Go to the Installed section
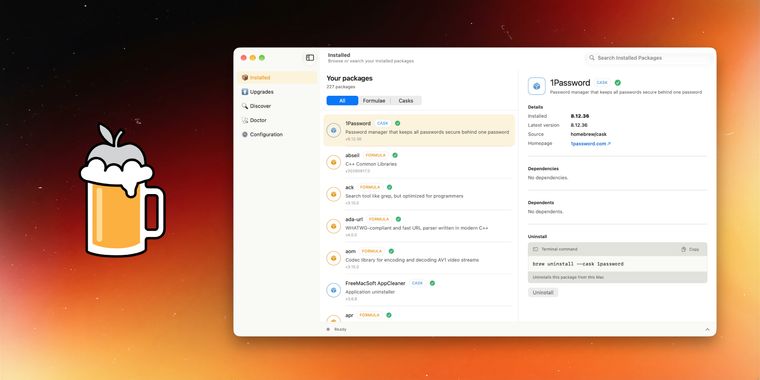 coord(277,78)
